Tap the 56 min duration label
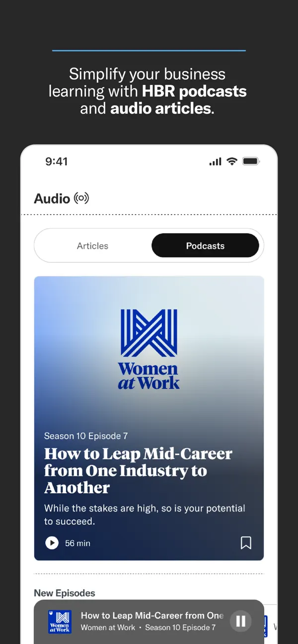This screenshot has height=644, width=298. tap(77, 543)
